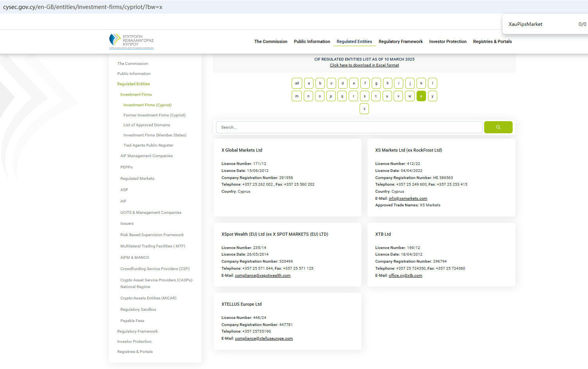Open Crowdfunding Service Providers (CSP)
This screenshot has height=369, width=588.
(x=155, y=269)
